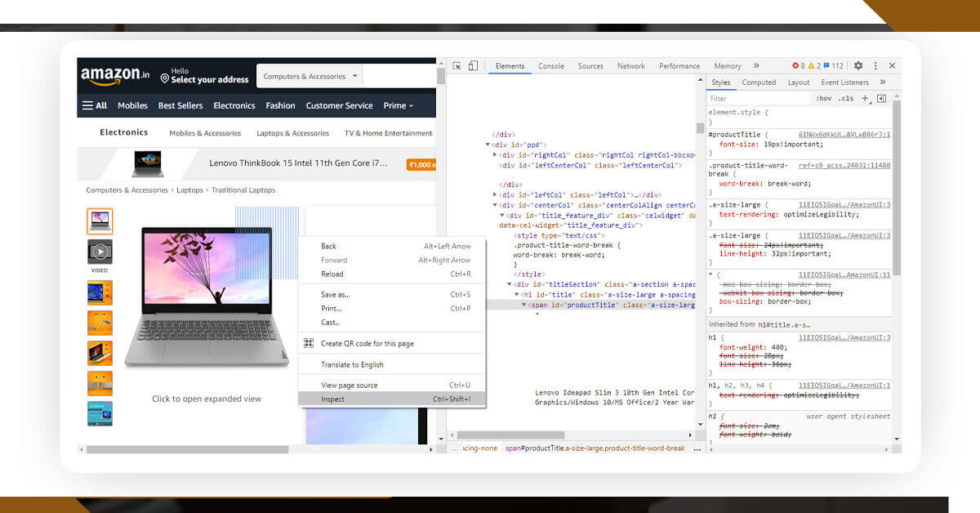Screen dimensions: 980x513
Task: Open the Layout tab in Styles pane
Action: [x=799, y=83]
